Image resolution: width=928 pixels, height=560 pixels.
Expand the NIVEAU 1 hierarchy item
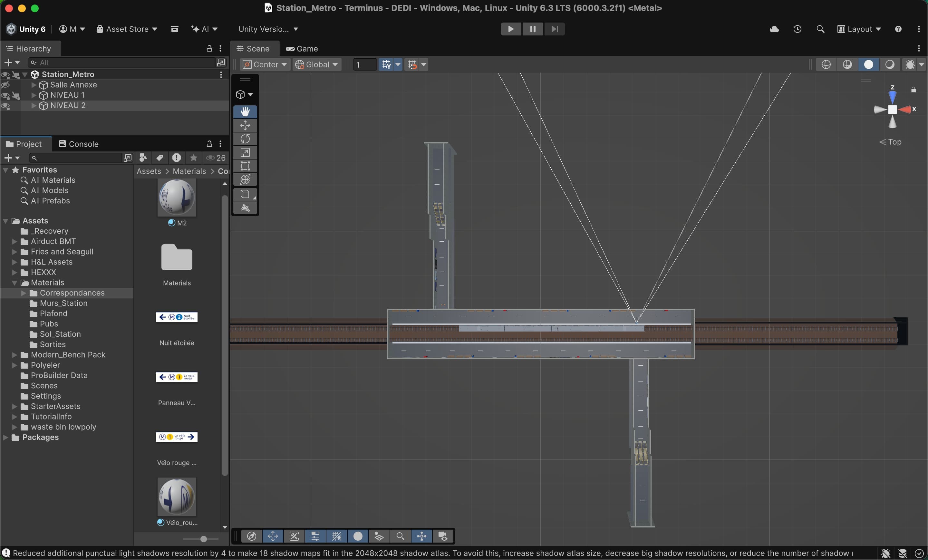coord(34,95)
